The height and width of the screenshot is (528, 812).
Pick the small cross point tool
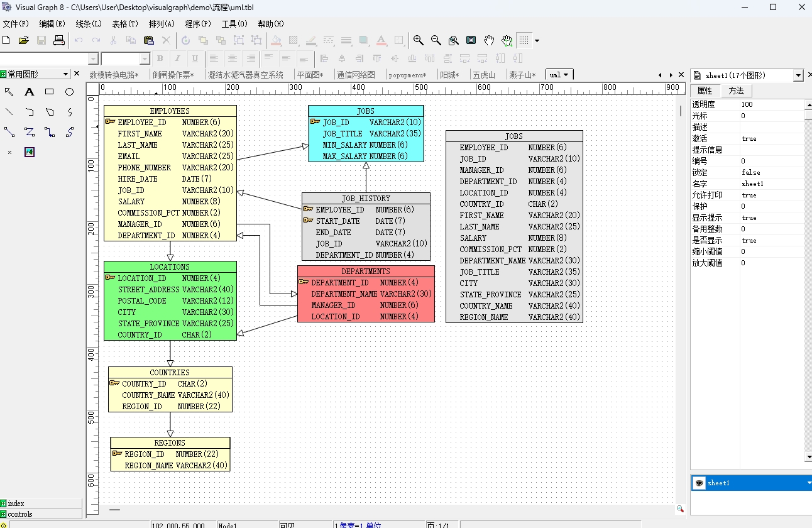(9, 152)
